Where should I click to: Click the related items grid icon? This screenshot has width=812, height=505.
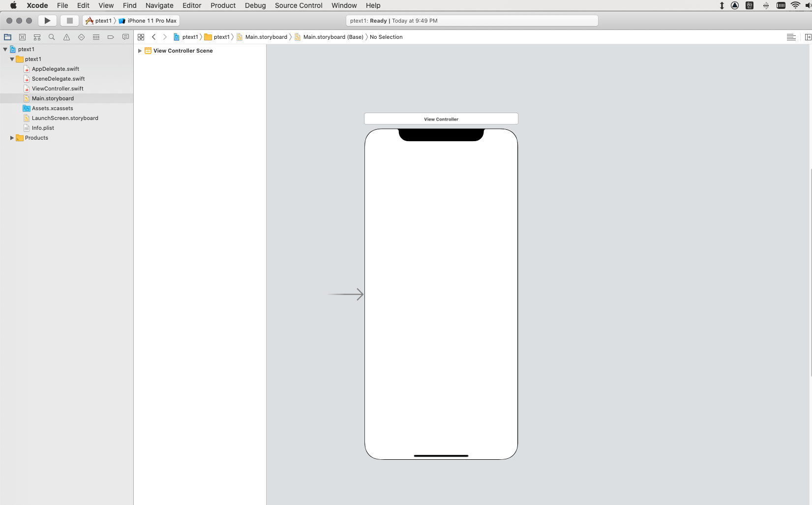(x=141, y=37)
